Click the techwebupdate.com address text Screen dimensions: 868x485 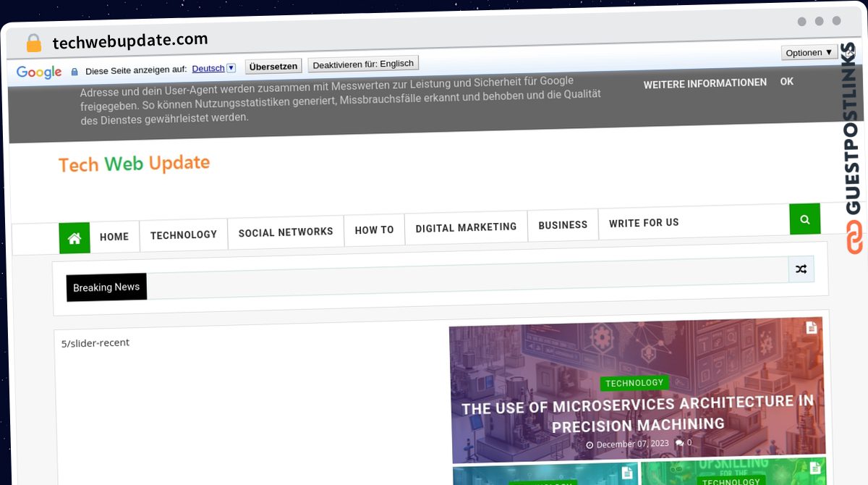(x=130, y=41)
